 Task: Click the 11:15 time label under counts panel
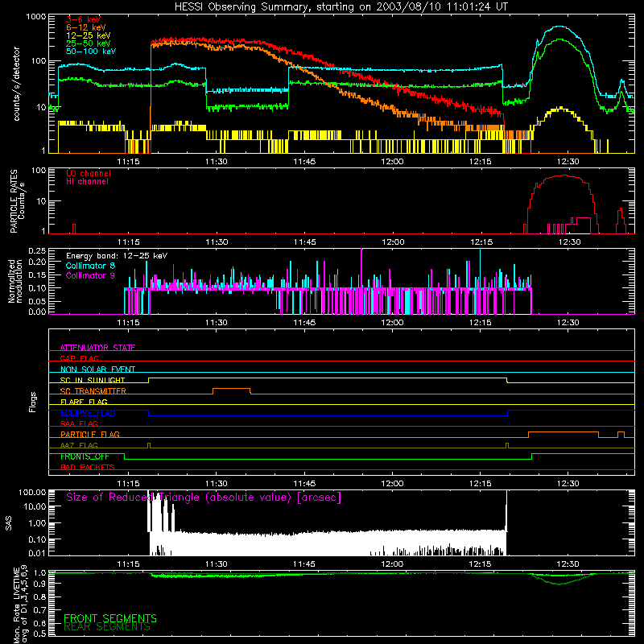click(128, 162)
